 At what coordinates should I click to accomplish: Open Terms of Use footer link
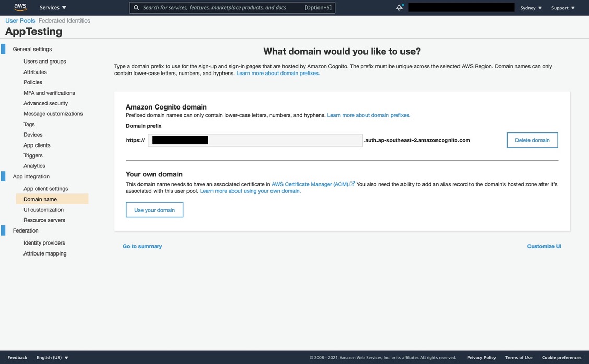coord(519,357)
